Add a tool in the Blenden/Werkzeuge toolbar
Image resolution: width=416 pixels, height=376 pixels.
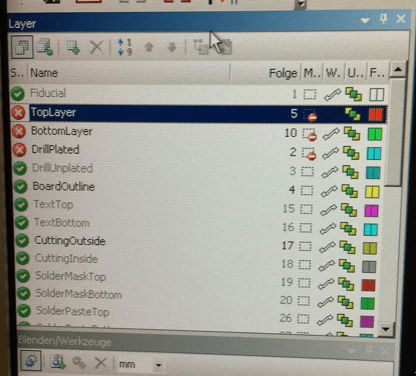click(x=58, y=362)
